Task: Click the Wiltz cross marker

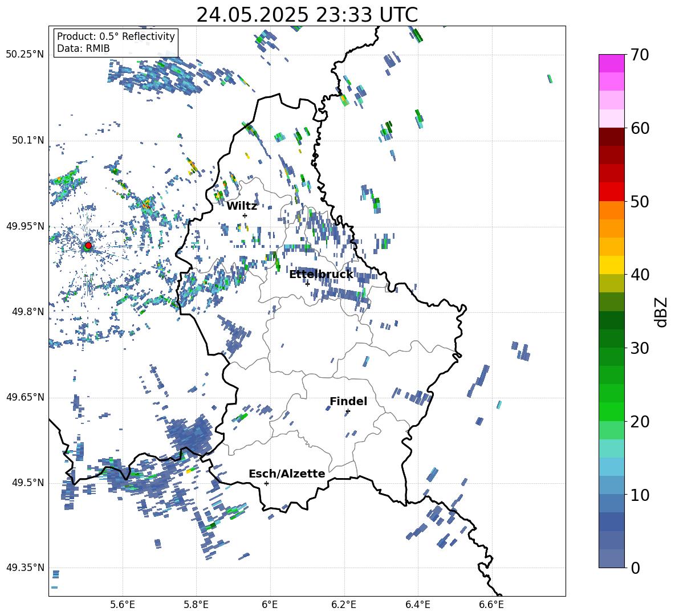Action: [245, 215]
